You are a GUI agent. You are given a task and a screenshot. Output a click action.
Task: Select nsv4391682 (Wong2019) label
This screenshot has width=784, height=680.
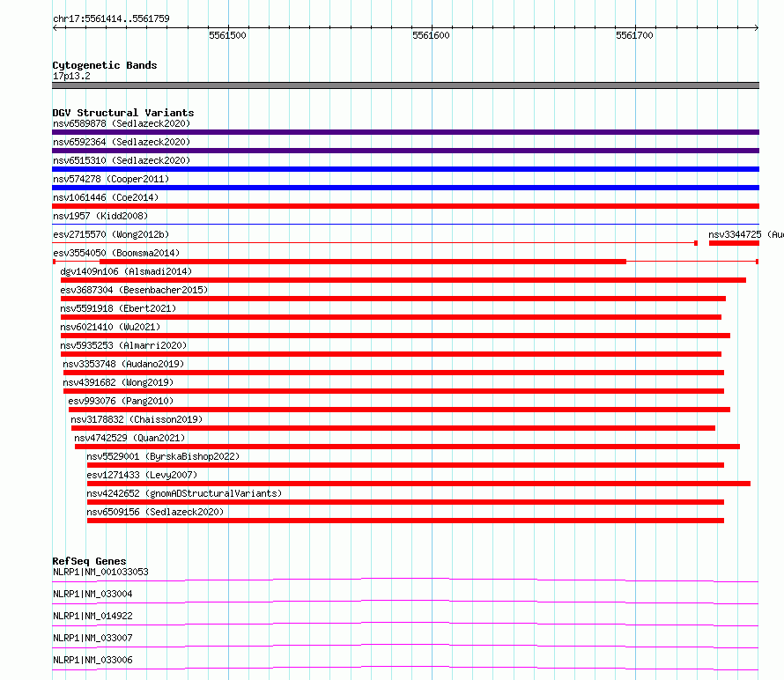(x=118, y=382)
